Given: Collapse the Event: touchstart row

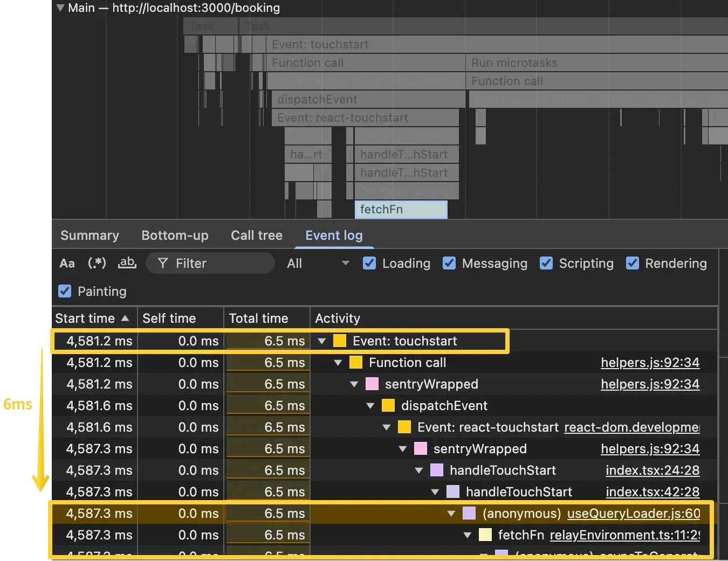Looking at the screenshot, I should coord(322,341).
